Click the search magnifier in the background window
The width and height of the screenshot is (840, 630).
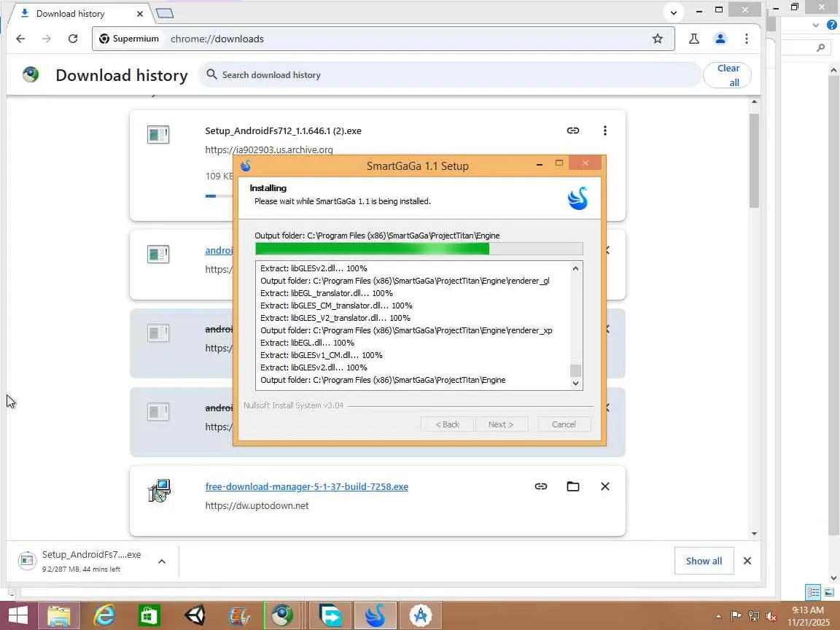pos(821,47)
